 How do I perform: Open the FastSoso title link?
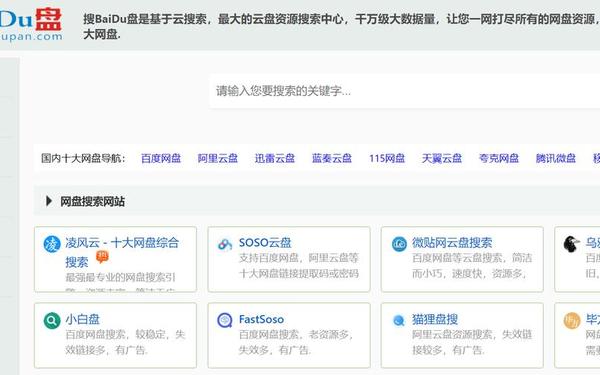pyautogui.click(x=261, y=319)
